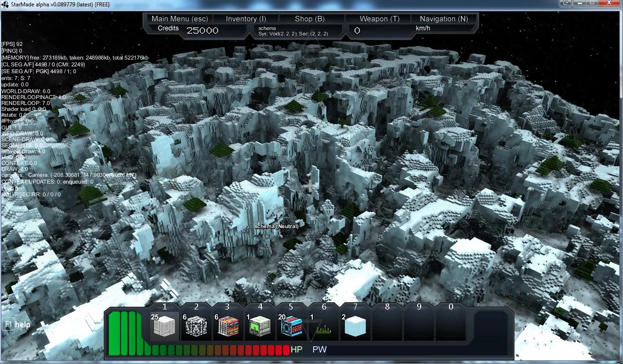Select the ice block in slot 7
Viewport: 623px width, 364px height.
click(x=355, y=326)
